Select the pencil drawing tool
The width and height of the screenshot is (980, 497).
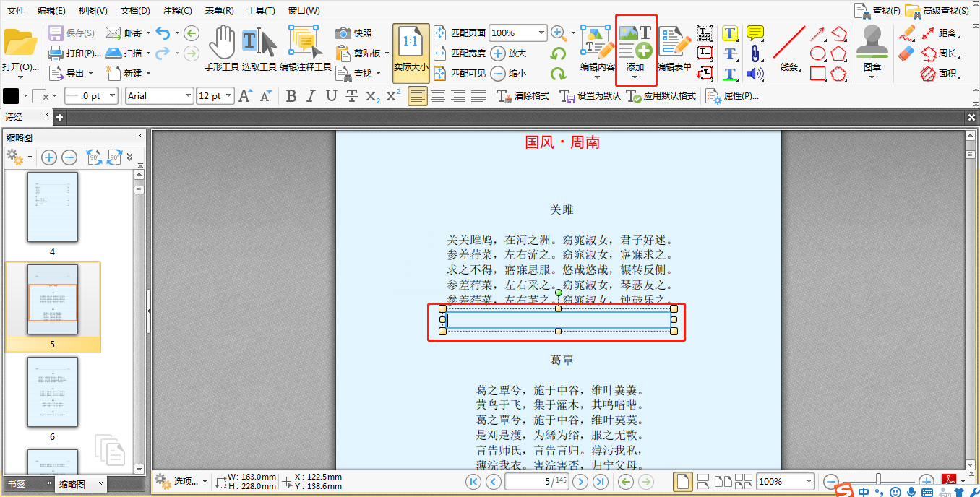click(906, 33)
